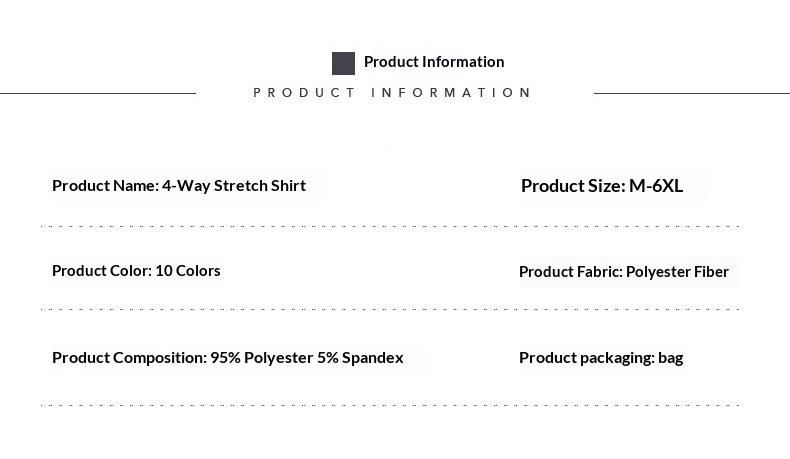The width and height of the screenshot is (790, 459).
Task: Click the word Spandex in composition row
Action: 373,358
